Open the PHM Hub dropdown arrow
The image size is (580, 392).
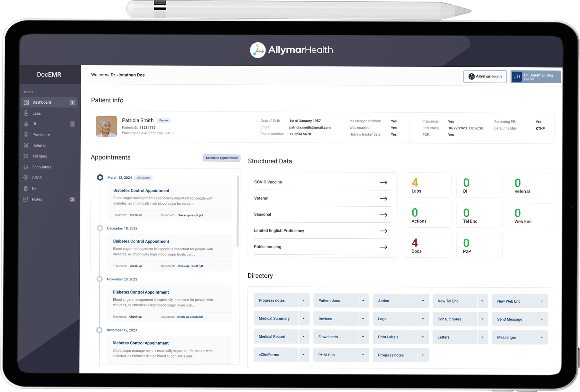pyautogui.click(x=363, y=355)
